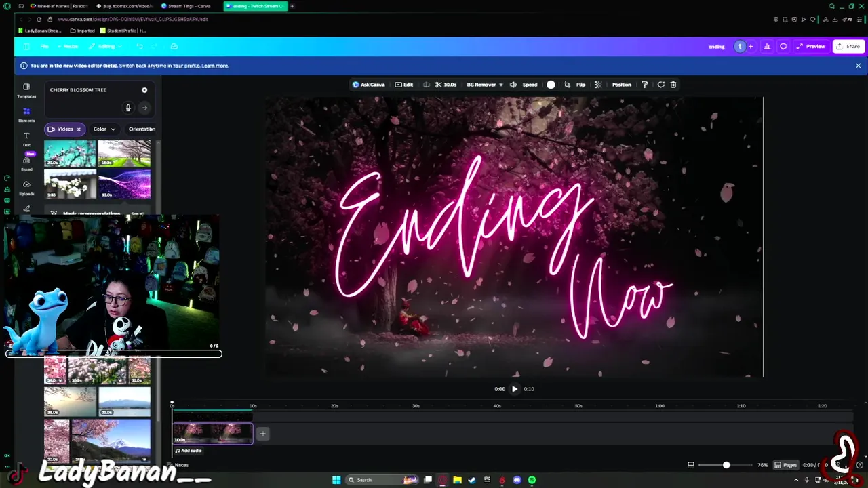Add collaborator with plus icon

pos(751,47)
